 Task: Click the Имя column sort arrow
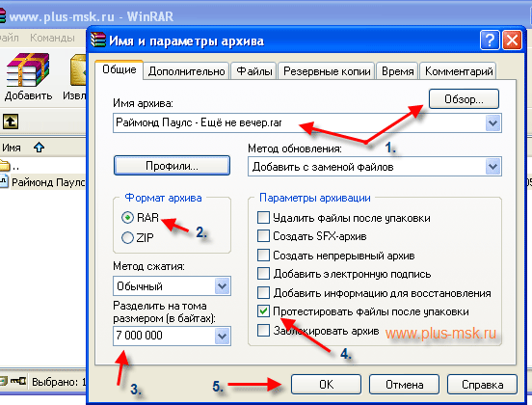tap(39, 148)
